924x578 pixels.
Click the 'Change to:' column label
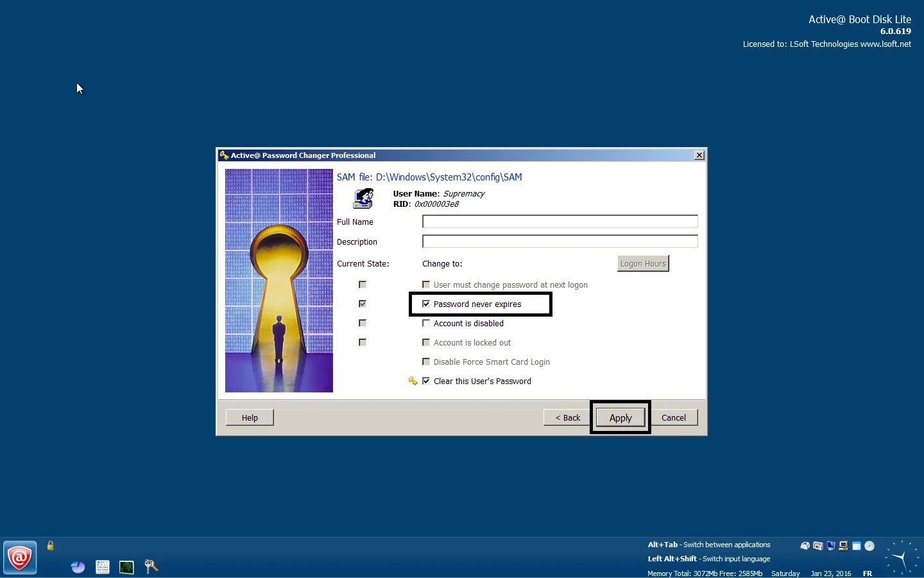pos(442,263)
